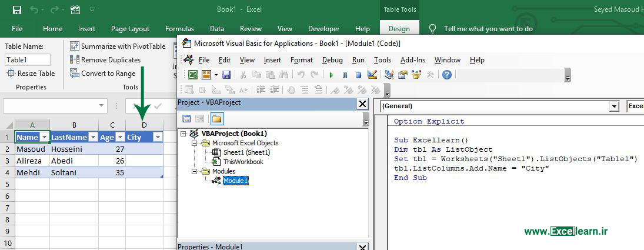This screenshot has width=644, height=250.
Task: Click View Microsoft Excel icon in VBA toolbar
Action: tap(193, 75)
